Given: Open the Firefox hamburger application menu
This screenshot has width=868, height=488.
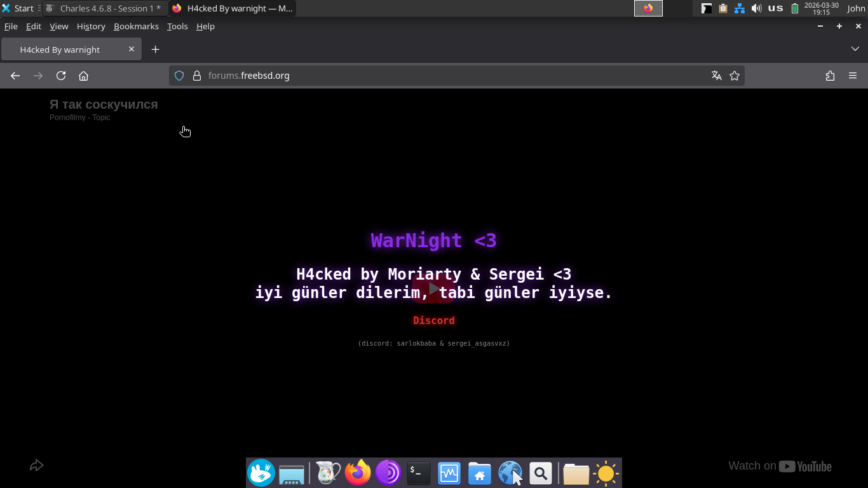Looking at the screenshot, I should point(853,76).
